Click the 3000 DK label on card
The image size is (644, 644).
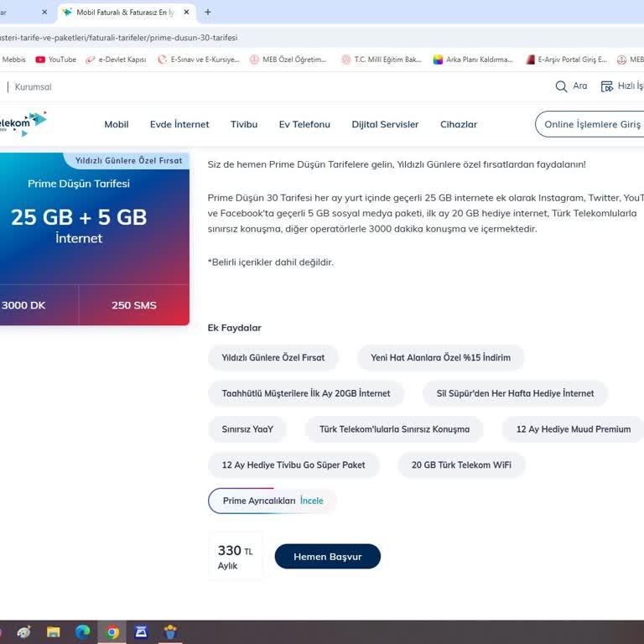tap(23, 305)
